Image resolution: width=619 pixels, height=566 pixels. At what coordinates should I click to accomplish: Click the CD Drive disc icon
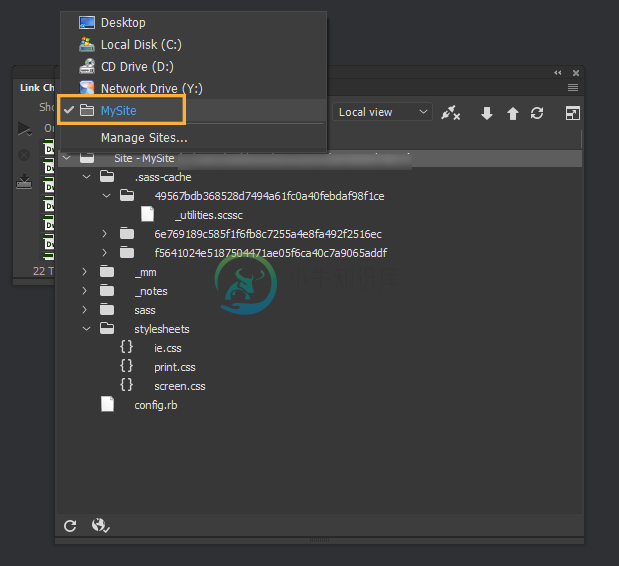pos(87,66)
